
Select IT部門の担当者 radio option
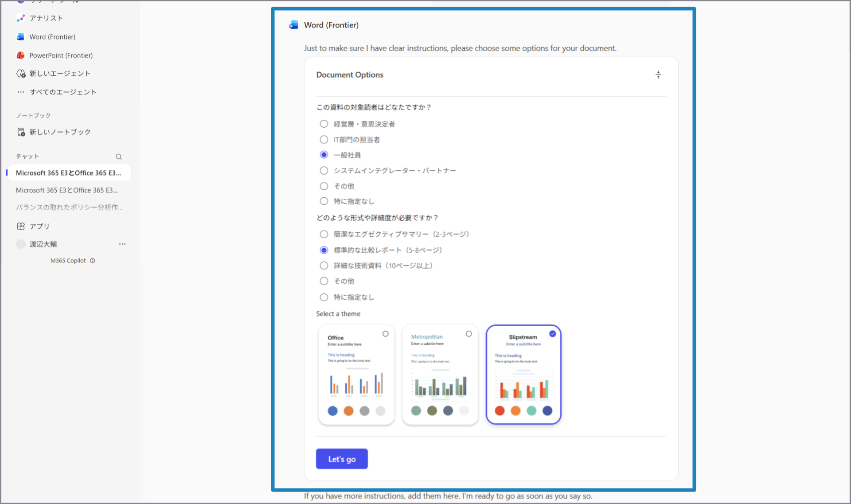(324, 140)
